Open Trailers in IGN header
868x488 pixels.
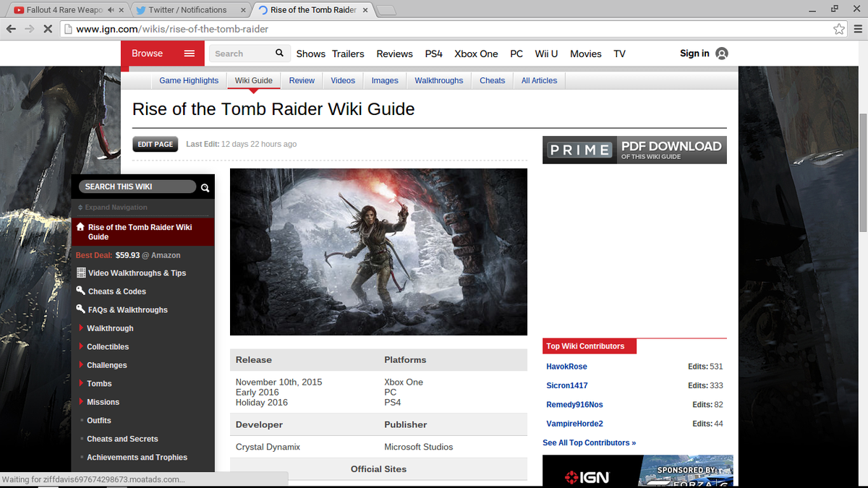coord(348,53)
